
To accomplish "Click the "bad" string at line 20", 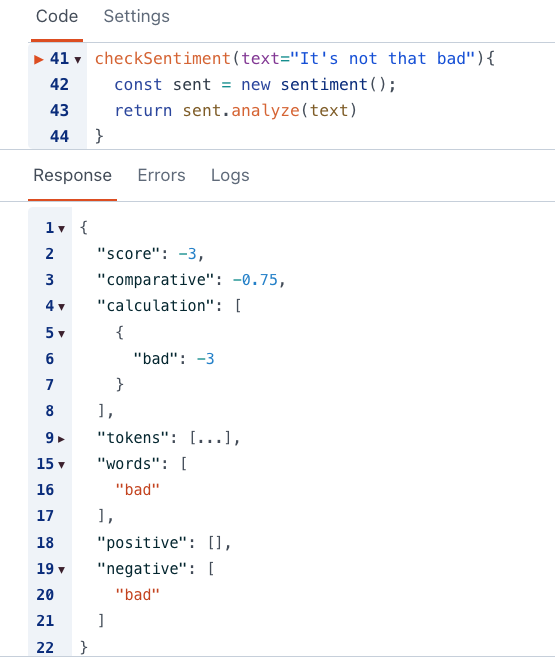I will pyautogui.click(x=138, y=595).
